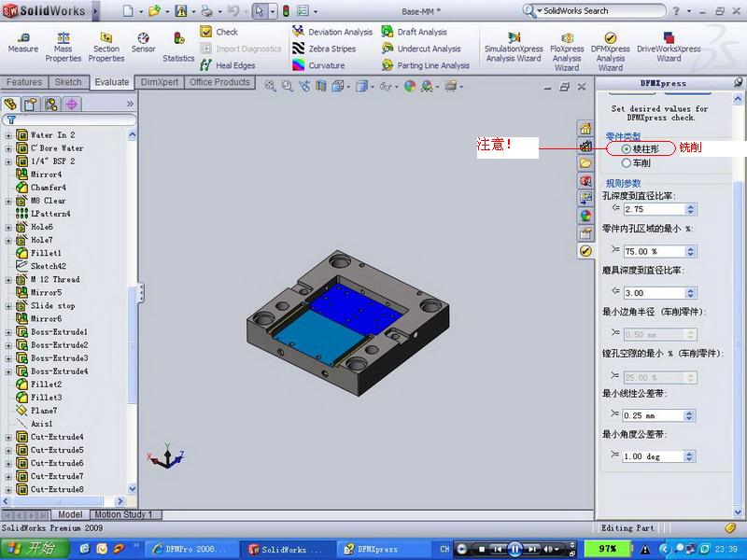Expand the M8 Clear feature

click(8, 201)
